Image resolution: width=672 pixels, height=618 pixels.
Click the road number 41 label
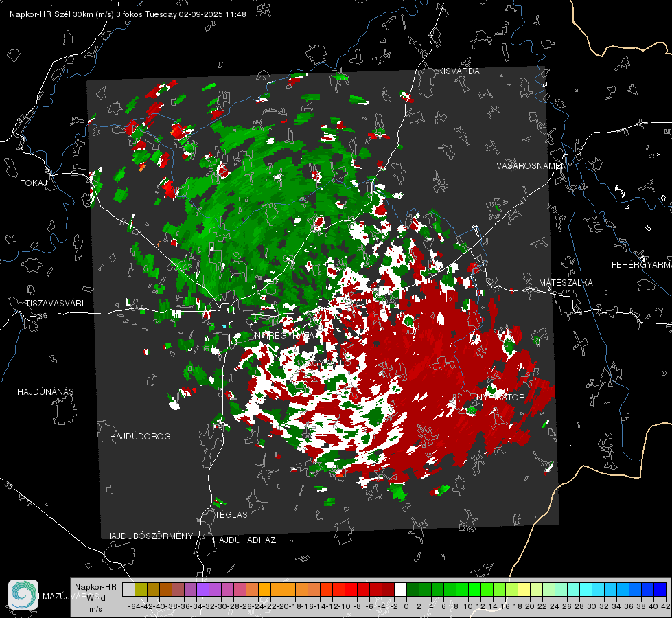click(522, 200)
